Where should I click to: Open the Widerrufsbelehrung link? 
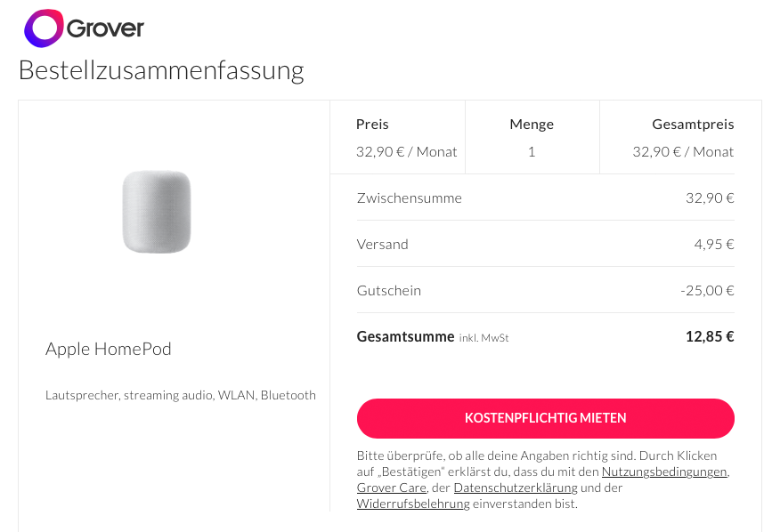pyautogui.click(x=413, y=504)
